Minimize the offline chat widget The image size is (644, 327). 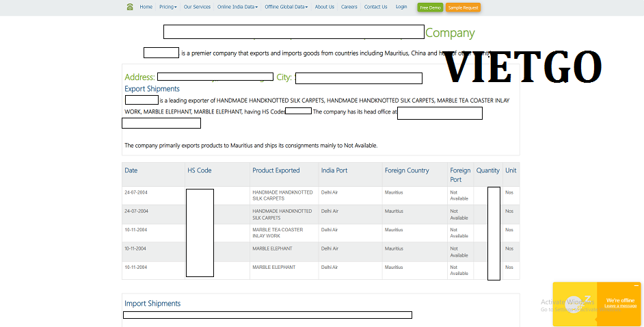tap(636, 285)
